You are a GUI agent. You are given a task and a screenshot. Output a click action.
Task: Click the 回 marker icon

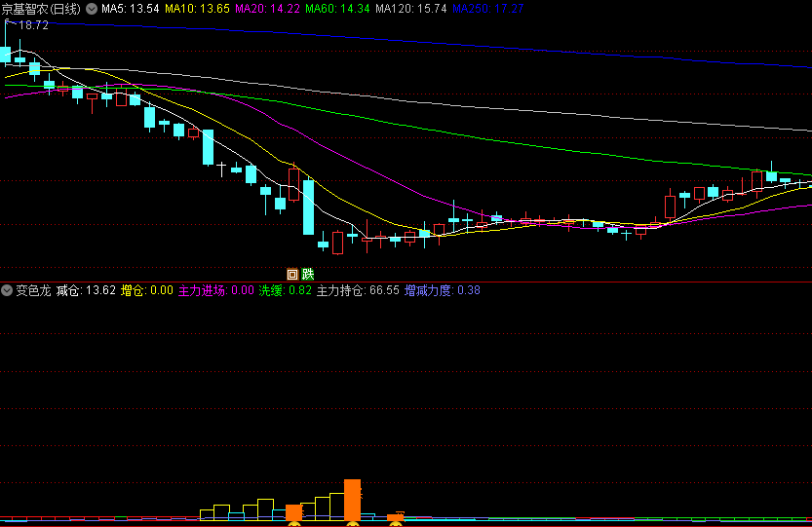(292, 275)
